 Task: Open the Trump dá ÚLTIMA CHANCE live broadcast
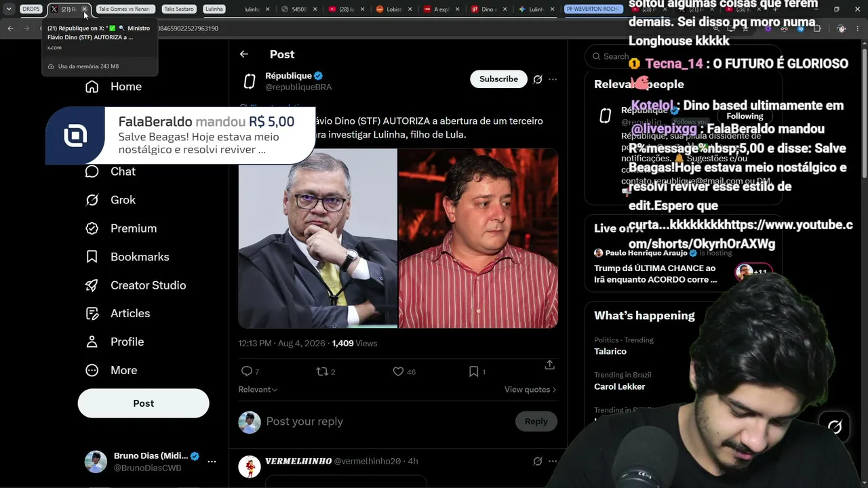coord(656,274)
